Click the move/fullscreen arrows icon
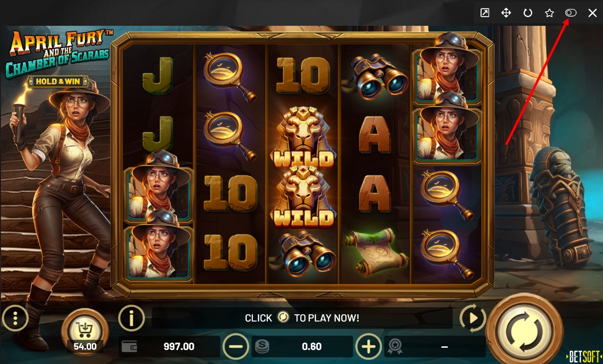This screenshot has width=603, height=364. tap(506, 13)
